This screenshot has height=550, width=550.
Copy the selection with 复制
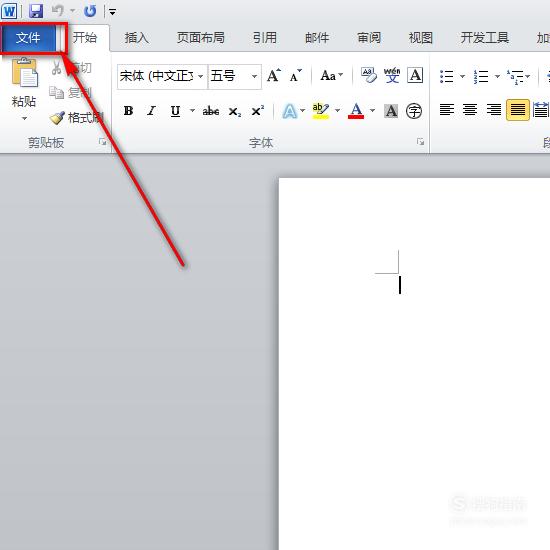click(70, 93)
